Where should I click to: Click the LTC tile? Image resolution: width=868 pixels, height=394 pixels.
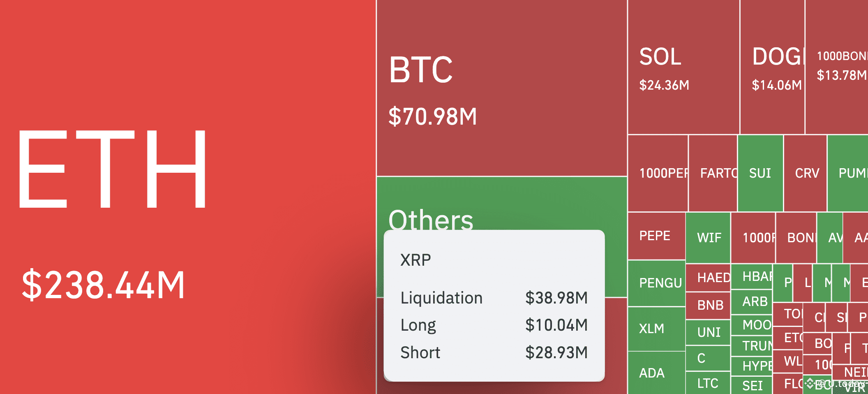coord(708,383)
